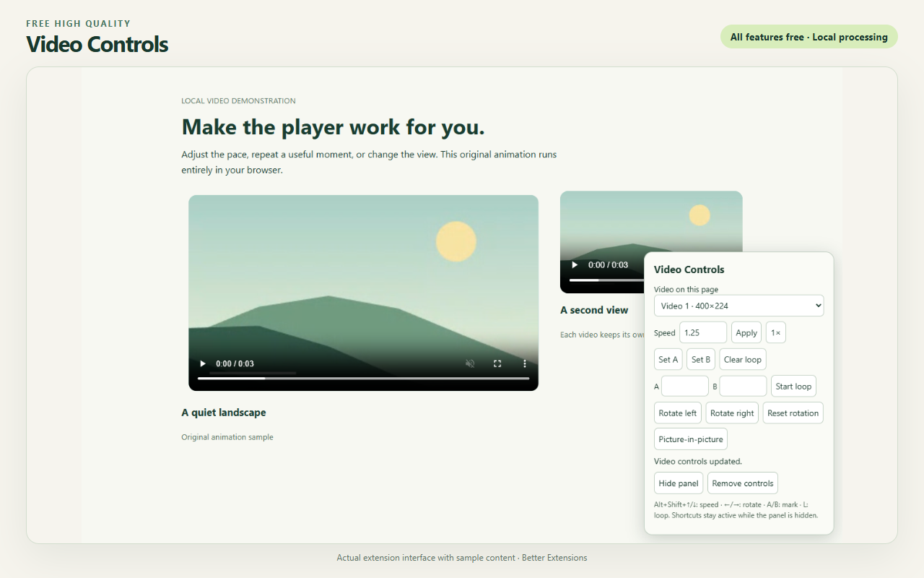Seek on the large video progress bar
924x578 pixels.
(363, 378)
